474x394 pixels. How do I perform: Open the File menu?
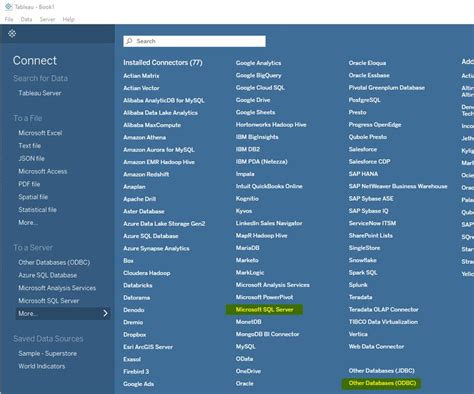(9, 19)
